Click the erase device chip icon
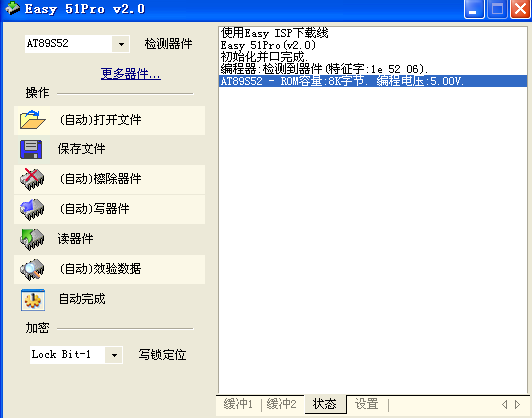Viewport: 532px width, 418px height. pyautogui.click(x=32, y=179)
